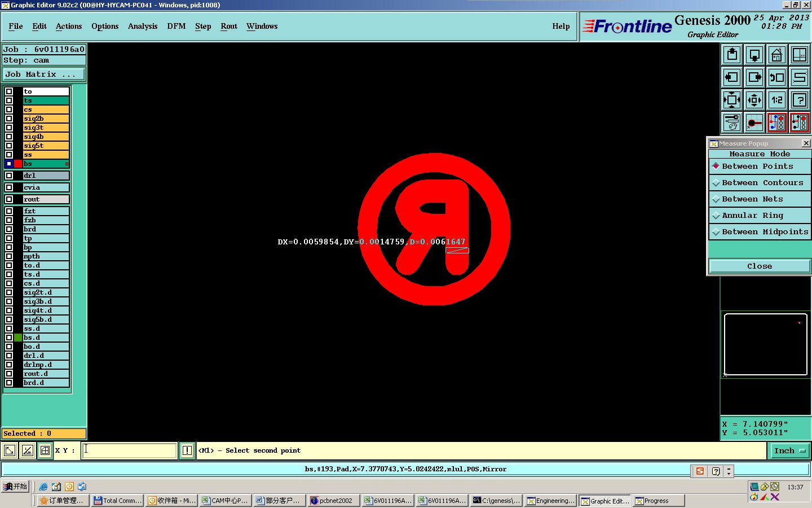Click Close button in Measure Popup
Screen dimensions: 812x508
[x=760, y=266]
